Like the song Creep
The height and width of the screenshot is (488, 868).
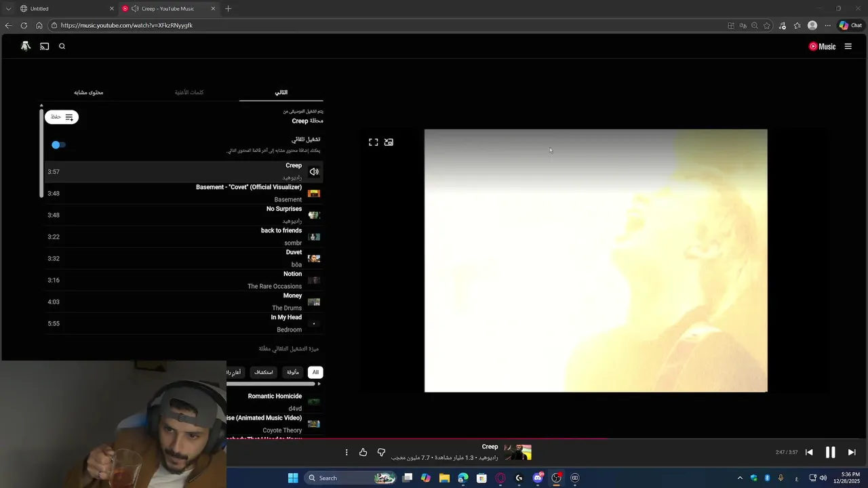tap(363, 452)
